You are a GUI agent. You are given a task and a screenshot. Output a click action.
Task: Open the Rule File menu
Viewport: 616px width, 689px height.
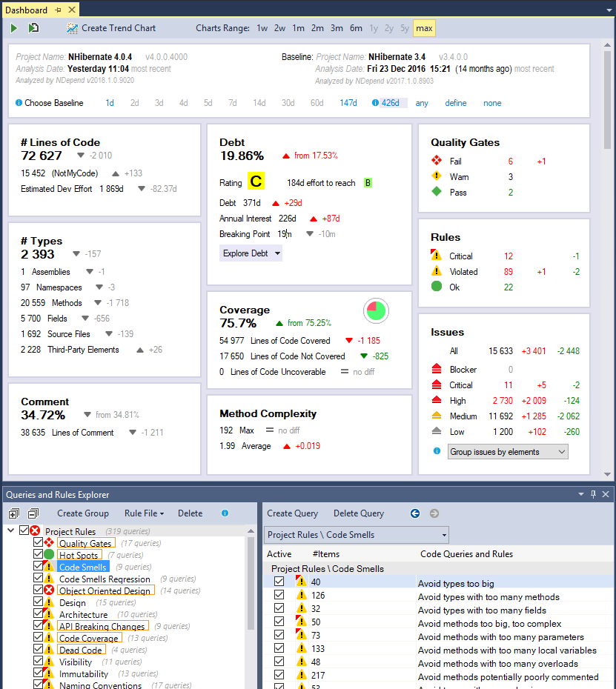[x=145, y=513]
